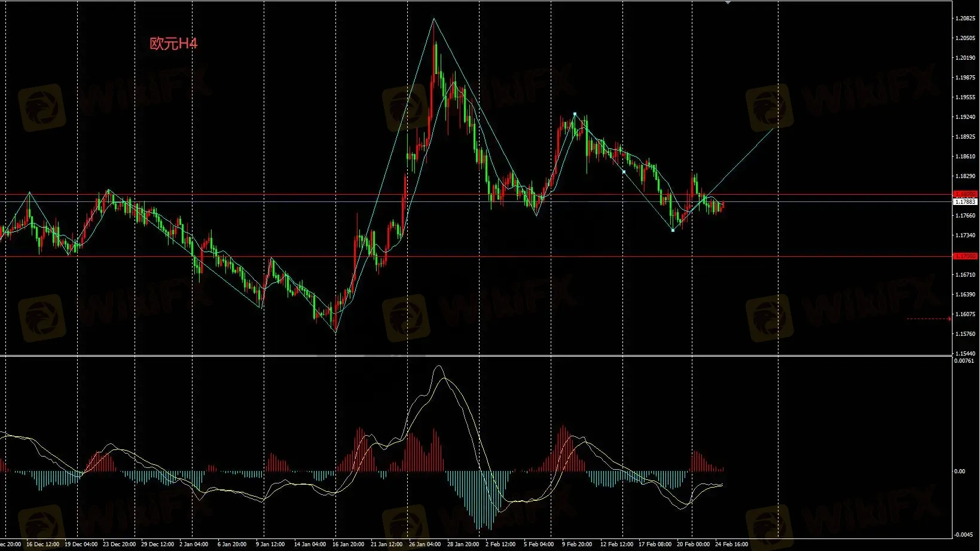Click the 12 Feb 12:00 time label
This screenshot has height=551, width=980.
point(616,544)
